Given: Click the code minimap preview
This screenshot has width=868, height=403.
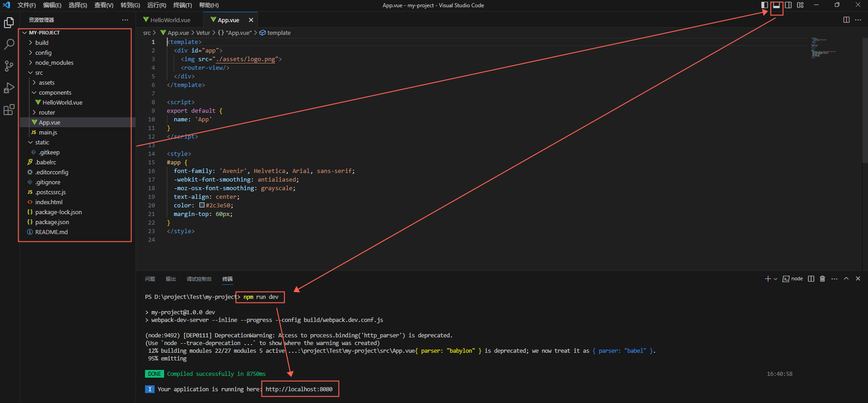Looking at the screenshot, I should [x=823, y=48].
